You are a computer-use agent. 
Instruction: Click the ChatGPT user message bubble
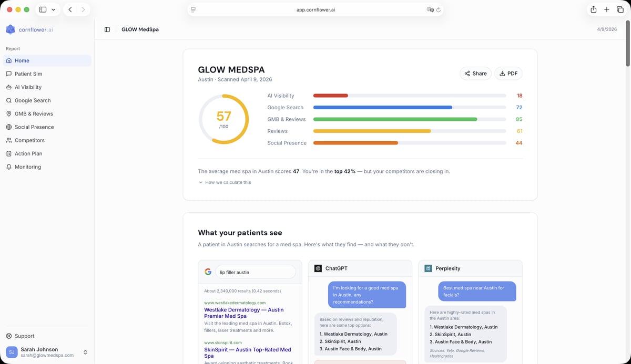click(367, 295)
